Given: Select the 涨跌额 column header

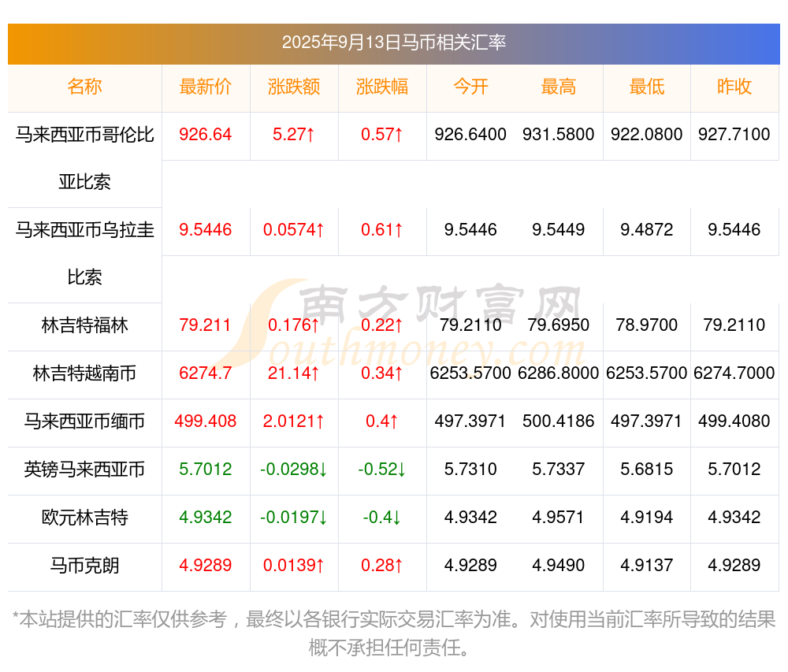Looking at the screenshot, I should pyautogui.click(x=294, y=87).
